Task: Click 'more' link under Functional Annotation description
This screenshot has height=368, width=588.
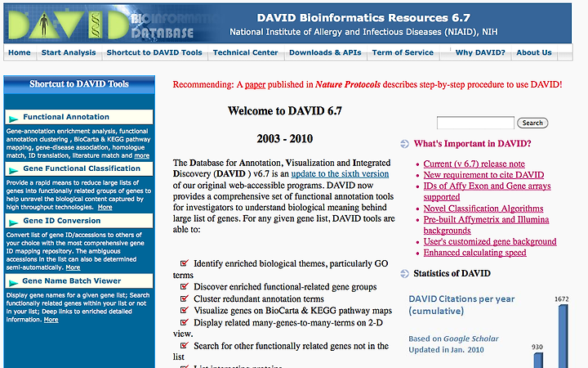Action: point(142,155)
